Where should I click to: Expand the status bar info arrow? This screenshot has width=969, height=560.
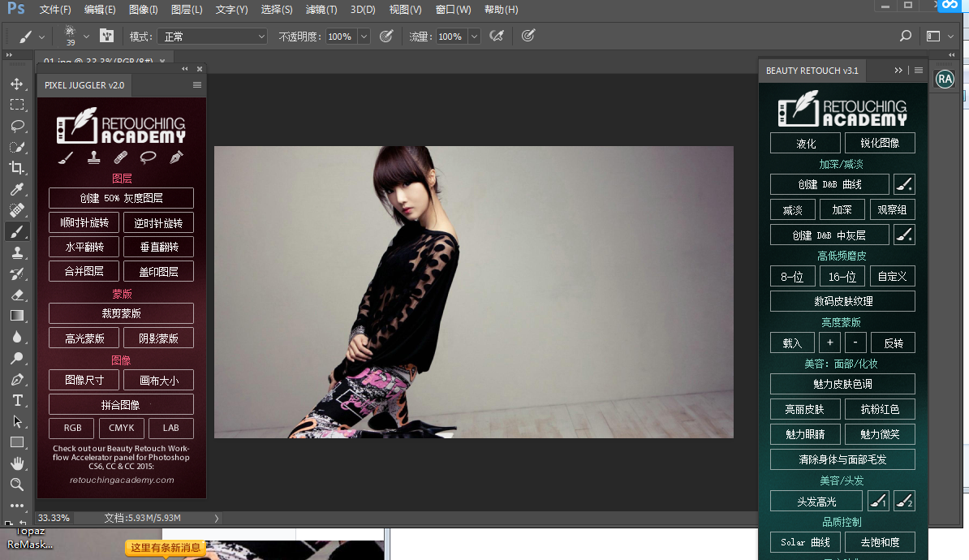tap(217, 518)
